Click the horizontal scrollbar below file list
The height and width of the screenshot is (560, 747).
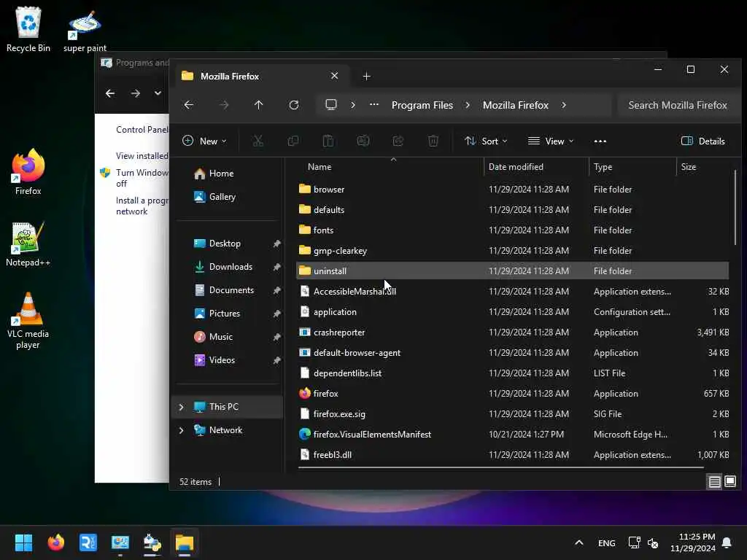point(500,467)
